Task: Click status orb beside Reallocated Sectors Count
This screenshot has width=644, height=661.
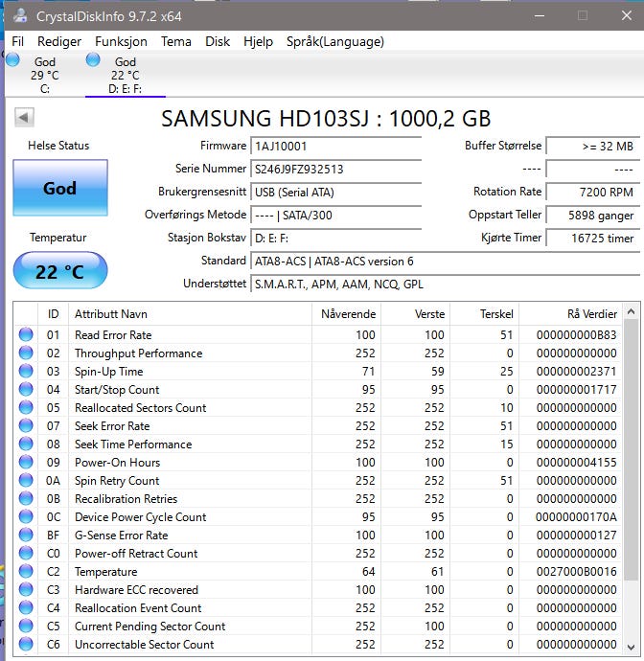Action: (x=26, y=408)
